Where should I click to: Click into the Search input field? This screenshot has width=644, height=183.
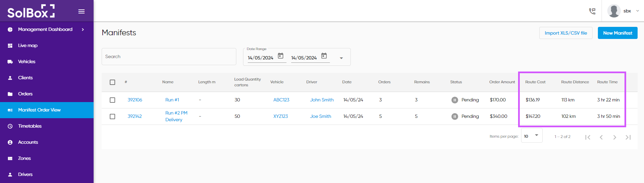pyautogui.click(x=169, y=56)
